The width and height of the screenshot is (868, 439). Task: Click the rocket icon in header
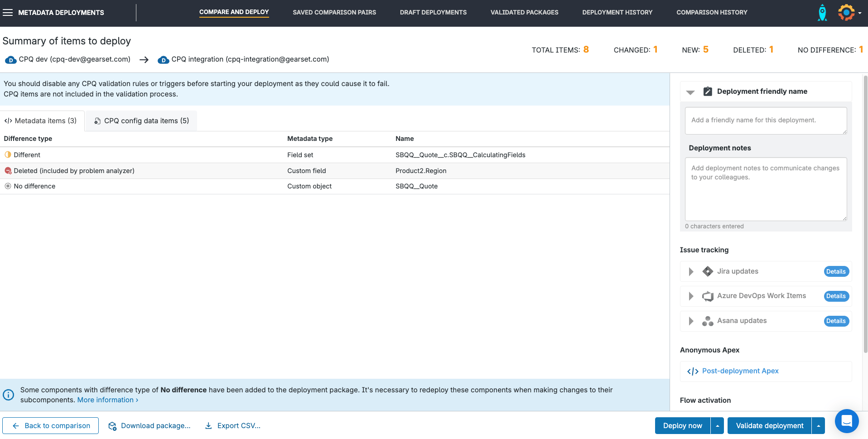(x=822, y=13)
